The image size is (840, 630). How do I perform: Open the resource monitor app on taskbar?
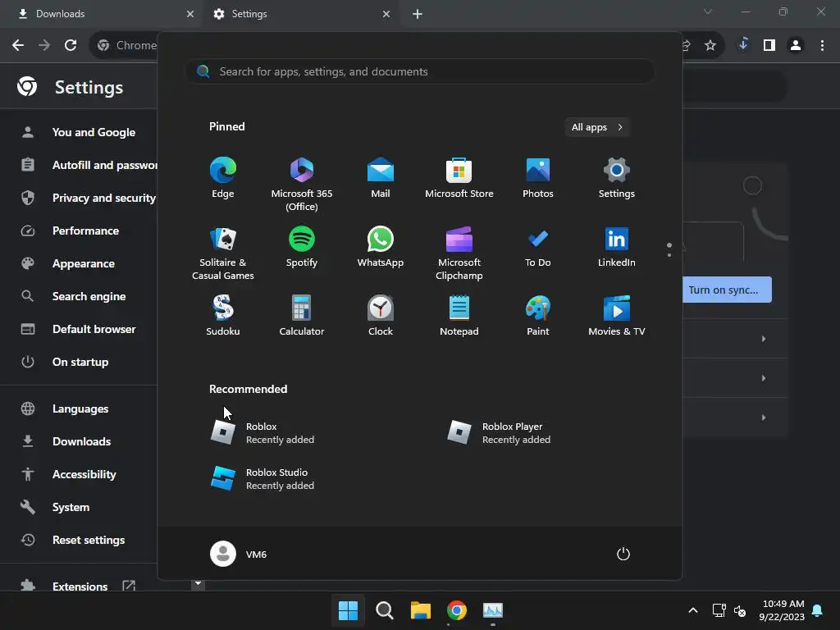pyautogui.click(x=493, y=610)
